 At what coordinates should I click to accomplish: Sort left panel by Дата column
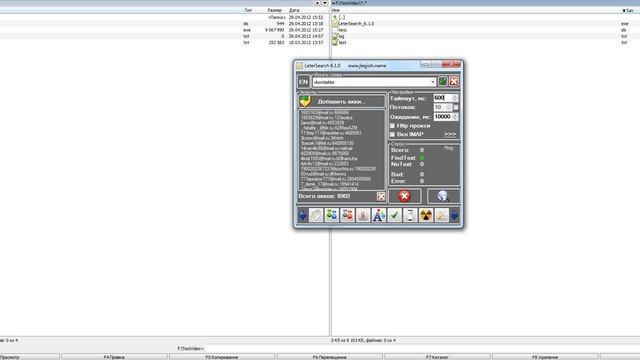click(x=294, y=10)
